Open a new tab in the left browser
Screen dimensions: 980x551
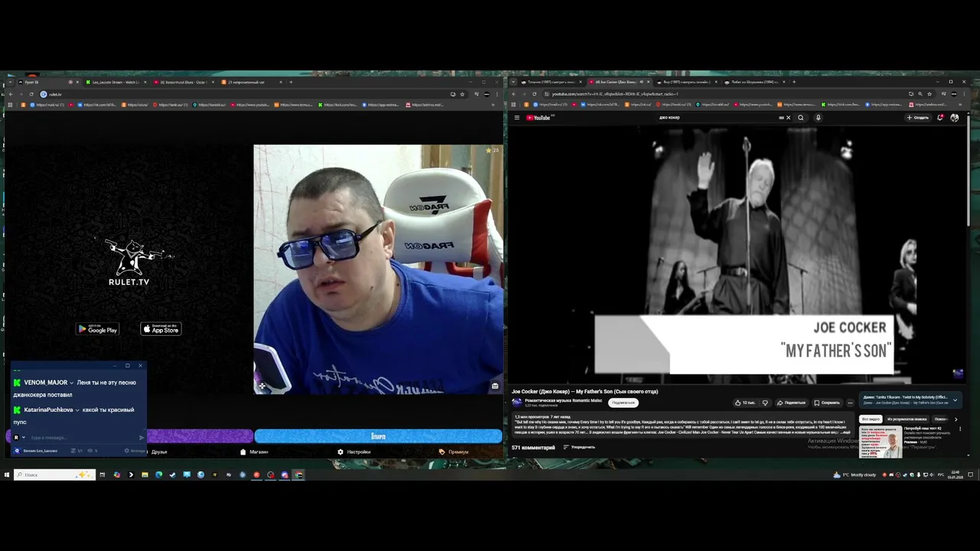(x=291, y=82)
